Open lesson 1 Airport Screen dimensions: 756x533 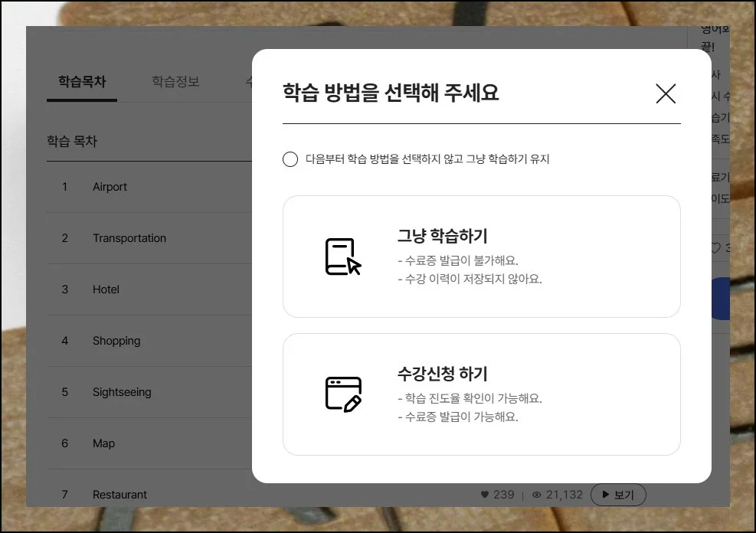[110, 187]
